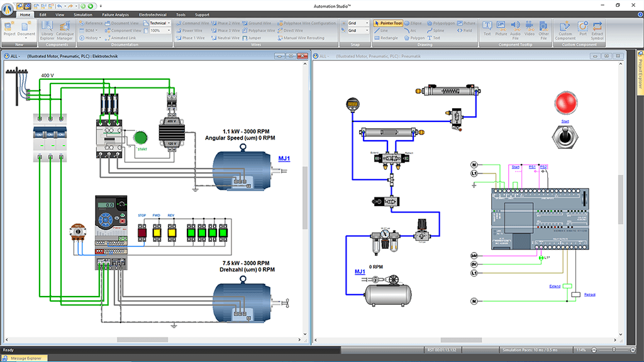Screen dimensions: 644x362
Task: Click the Extend link near the PLC
Action: 555,286
